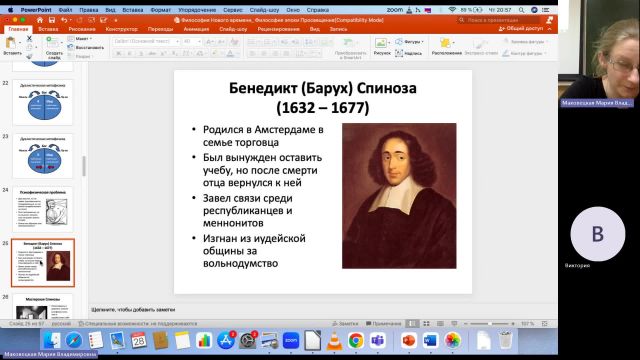Click the Восстановить reset button
640x360 pixels.
[86, 47]
